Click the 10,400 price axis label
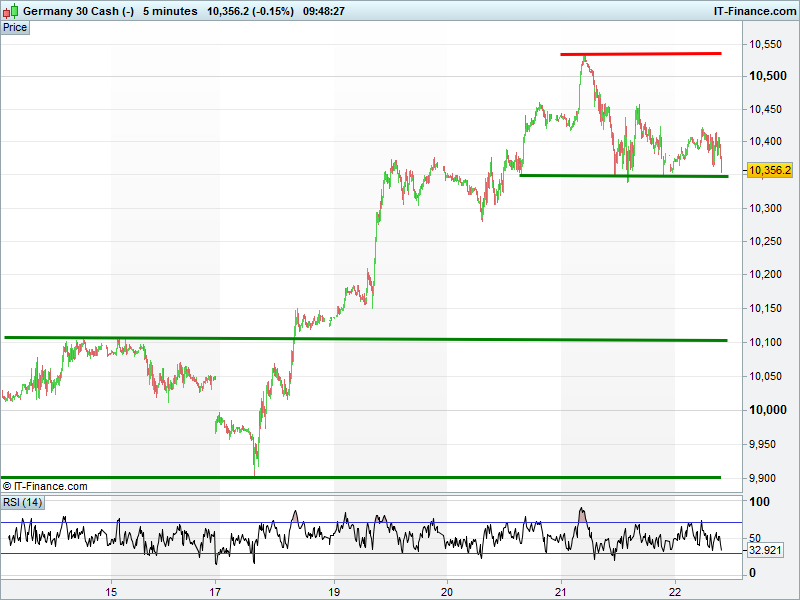 (x=765, y=141)
